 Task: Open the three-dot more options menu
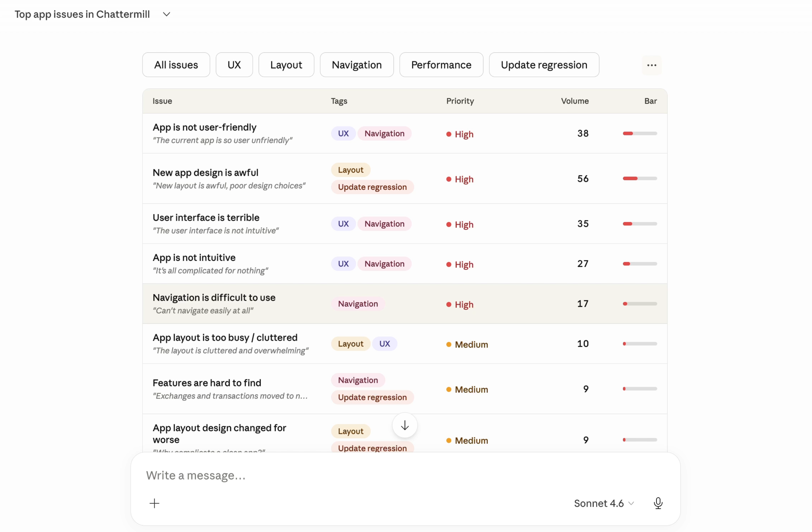pos(651,65)
